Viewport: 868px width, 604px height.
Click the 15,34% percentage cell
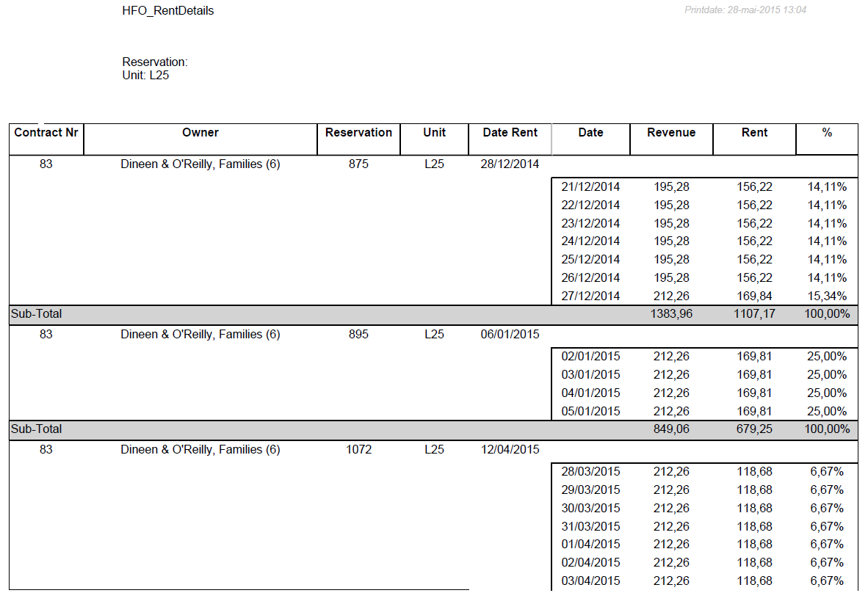[x=827, y=296]
